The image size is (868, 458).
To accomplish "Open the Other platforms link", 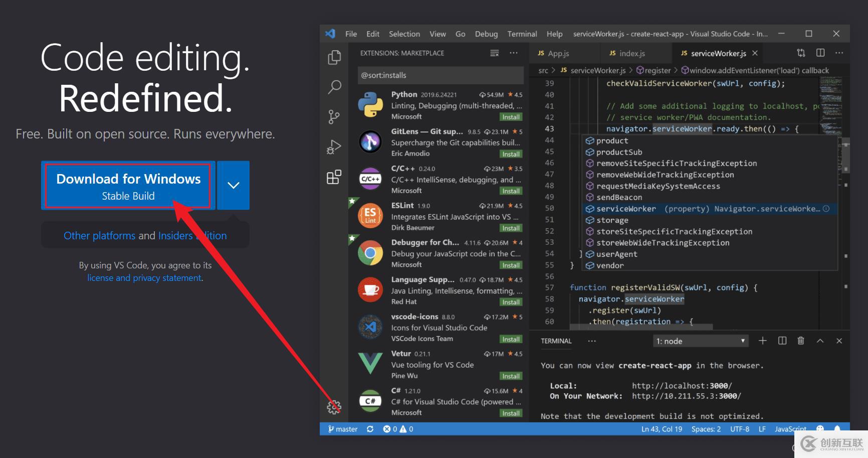I will pos(99,236).
